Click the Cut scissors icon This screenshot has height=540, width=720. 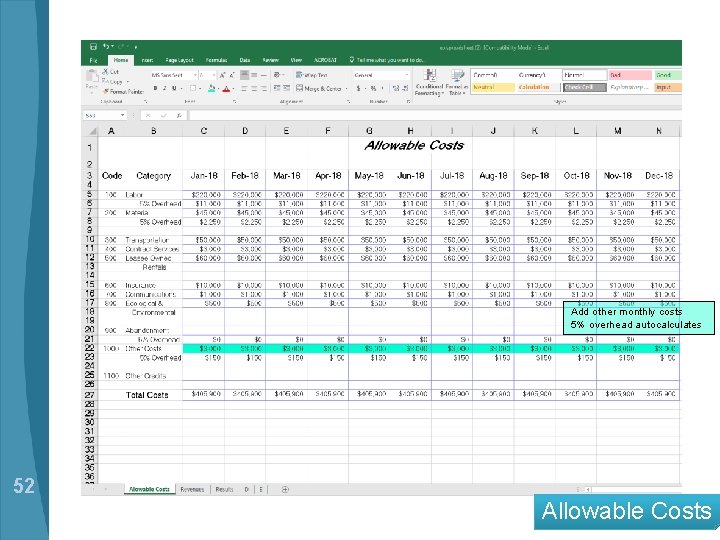[x=106, y=72]
